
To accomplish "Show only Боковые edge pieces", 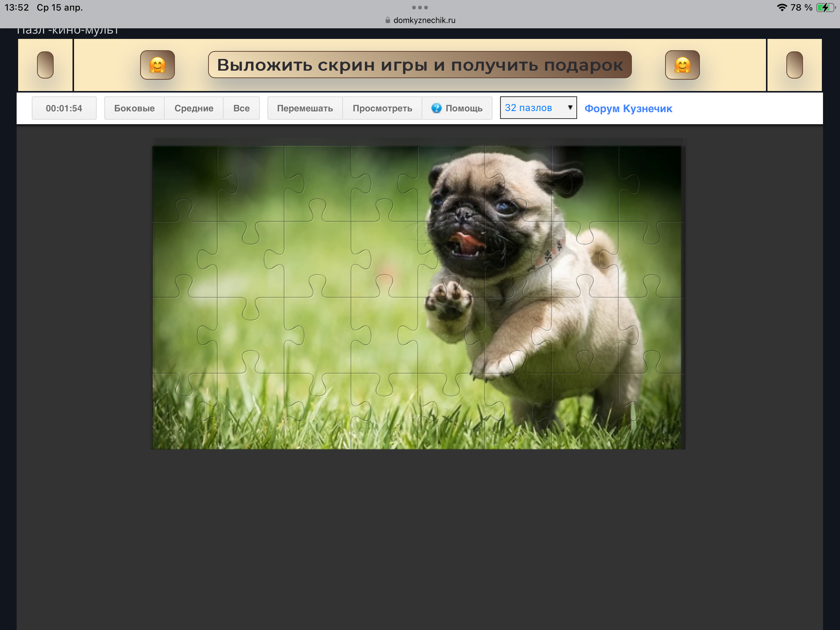I will pos(134,108).
